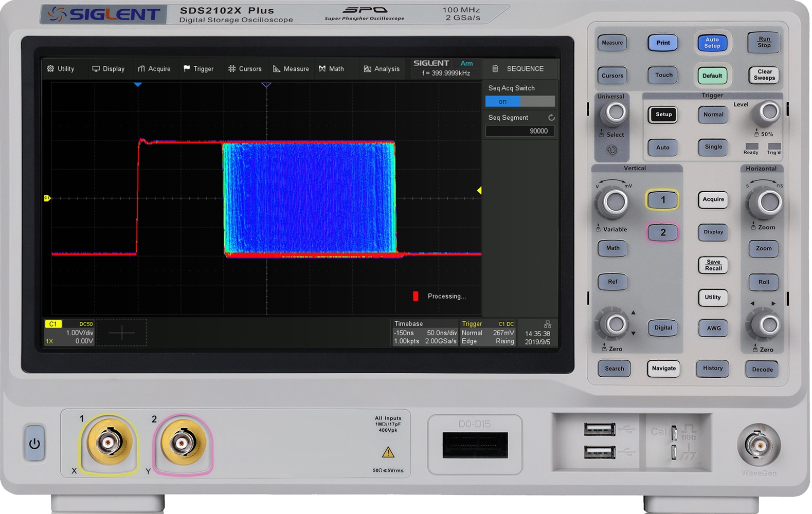Screen dimensions: 812x514
Task: Push the History button
Action: point(713,369)
